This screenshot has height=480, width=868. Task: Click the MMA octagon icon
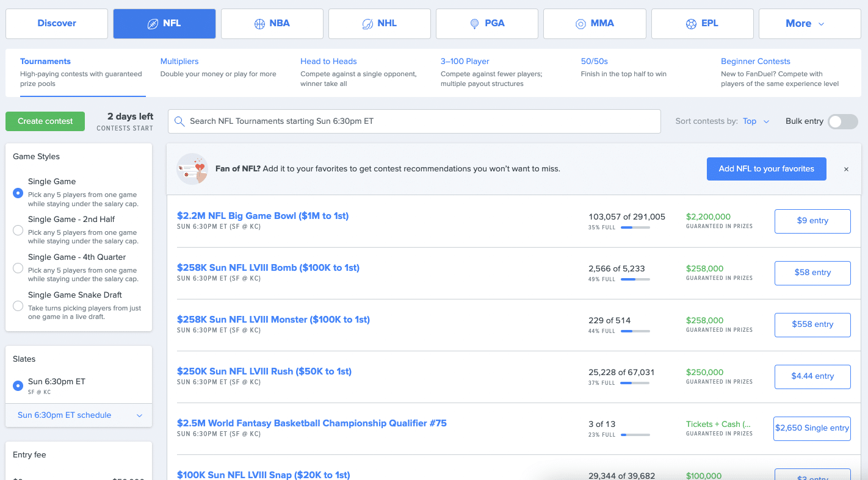point(580,24)
